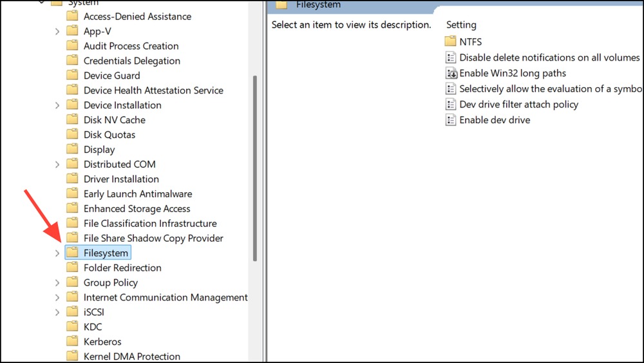
Task: Open the Enable Win32 long paths setting
Action: coord(513,74)
